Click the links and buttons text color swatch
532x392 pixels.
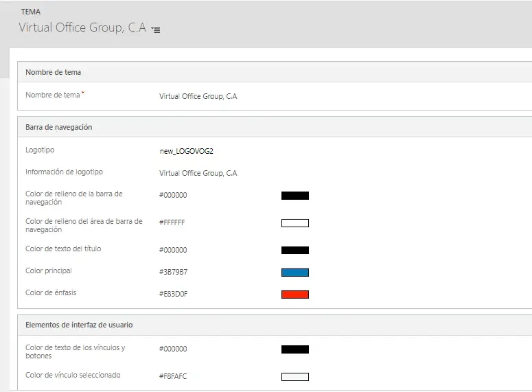[294, 349]
